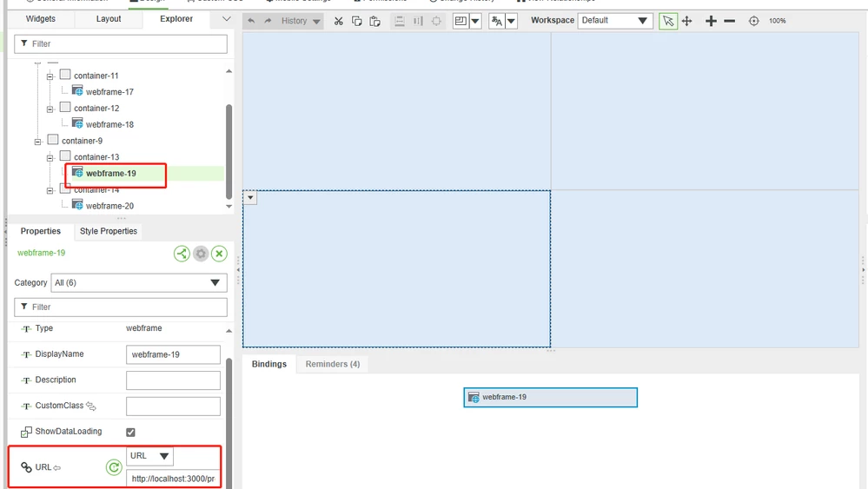Click the CustomClass input field
The image size is (868, 489).
pos(173,406)
